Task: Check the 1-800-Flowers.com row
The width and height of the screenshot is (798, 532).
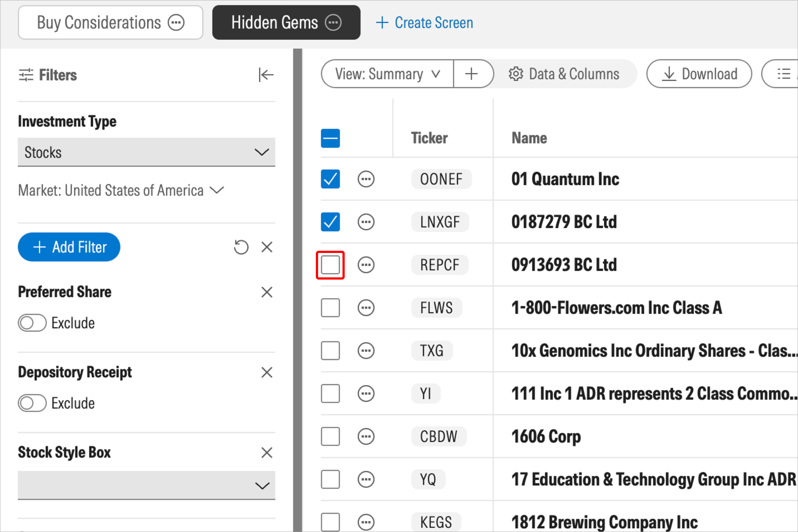Action: point(331,308)
